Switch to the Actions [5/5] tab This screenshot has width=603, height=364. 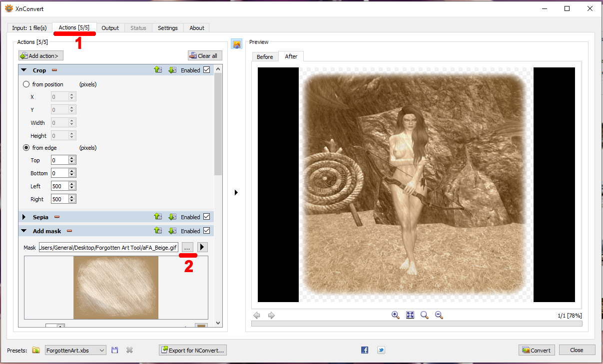pos(74,27)
